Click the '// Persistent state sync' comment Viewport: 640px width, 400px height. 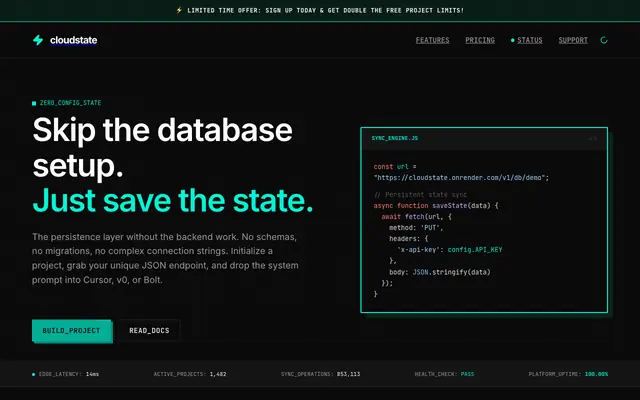tap(420, 195)
